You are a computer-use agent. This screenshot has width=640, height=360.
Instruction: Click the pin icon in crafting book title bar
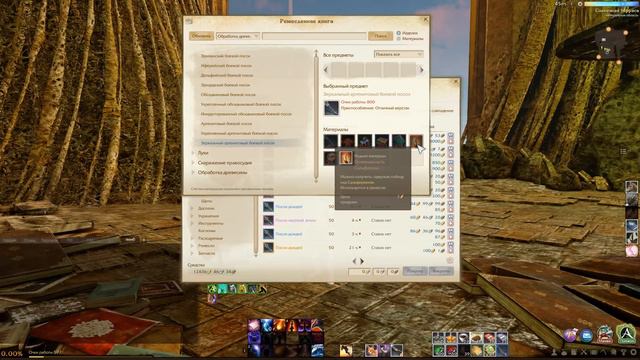[x=189, y=20]
